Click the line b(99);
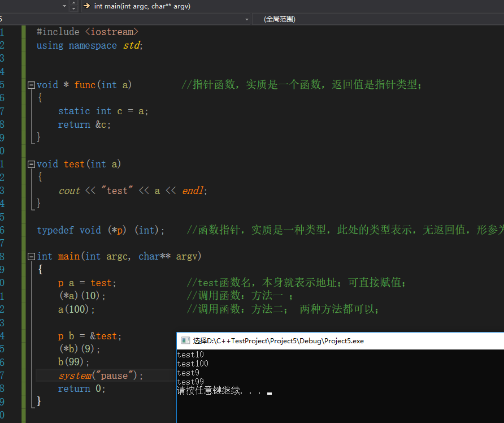 point(73,362)
